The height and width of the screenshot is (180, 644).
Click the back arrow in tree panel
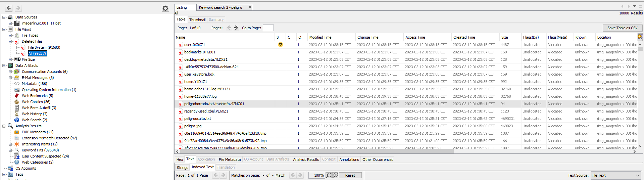pos(9,8)
